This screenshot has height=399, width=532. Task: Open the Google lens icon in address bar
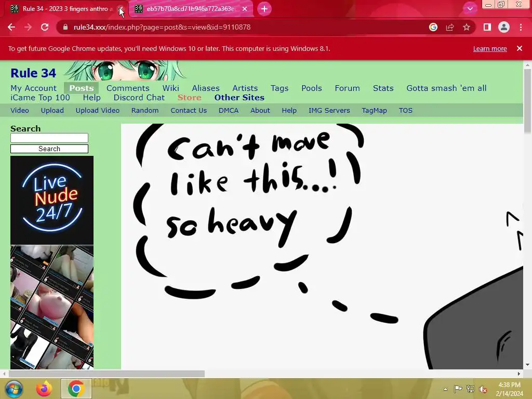pos(433,27)
